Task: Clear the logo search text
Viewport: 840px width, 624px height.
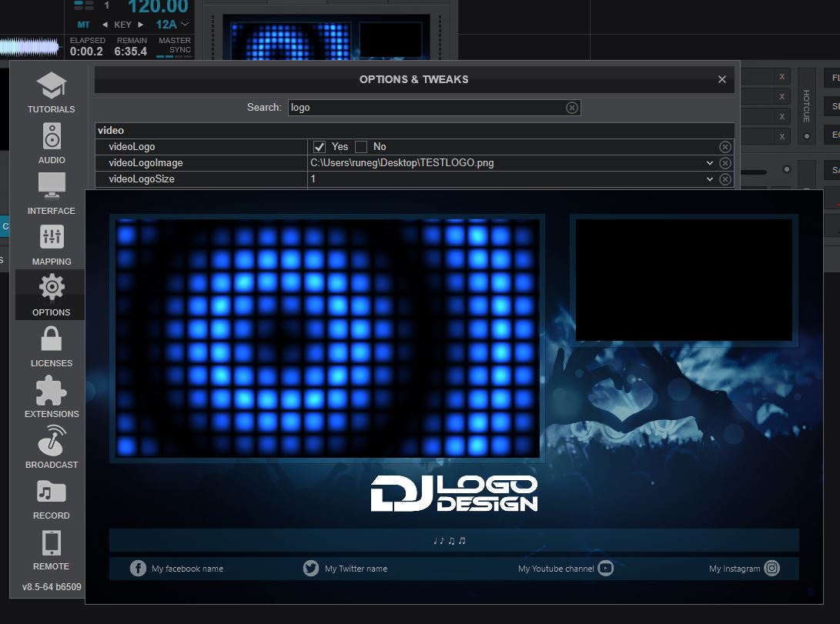Action: coord(572,108)
